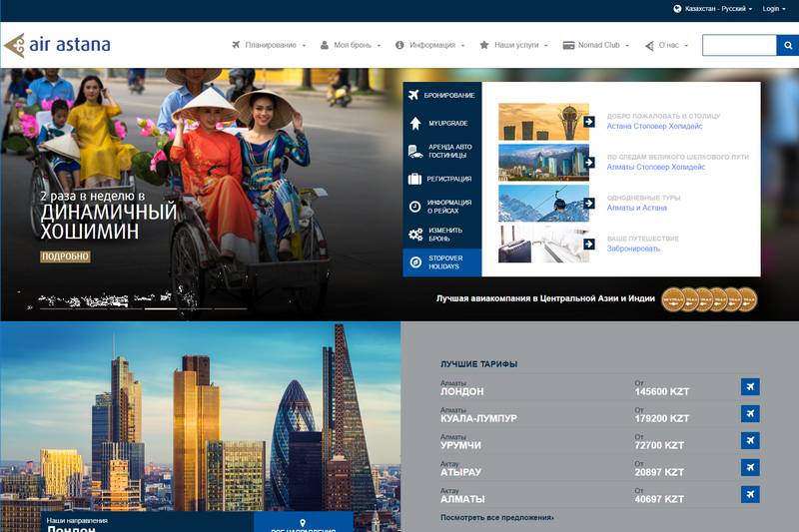Screen dimensions: 799x532
Task: Click the Air Astana logo
Action: pyautogui.click(x=57, y=45)
